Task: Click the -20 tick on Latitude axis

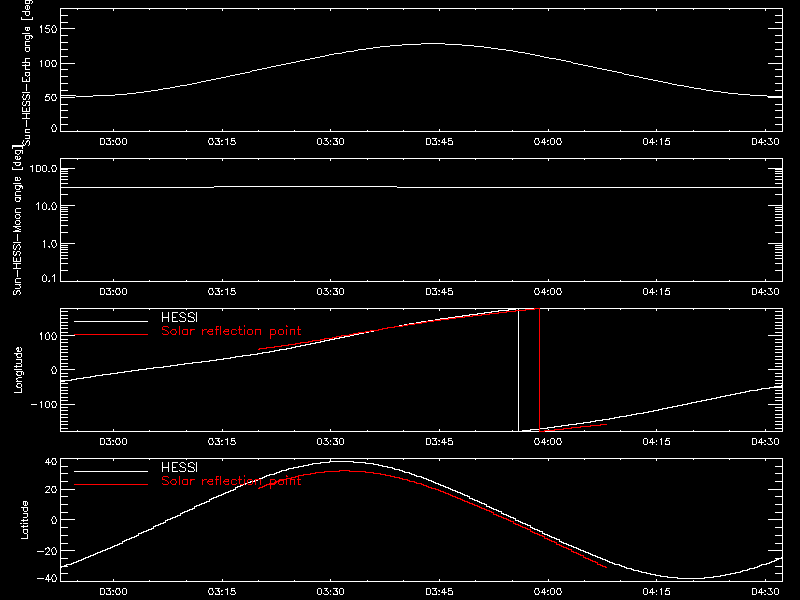Action: [x=47, y=551]
